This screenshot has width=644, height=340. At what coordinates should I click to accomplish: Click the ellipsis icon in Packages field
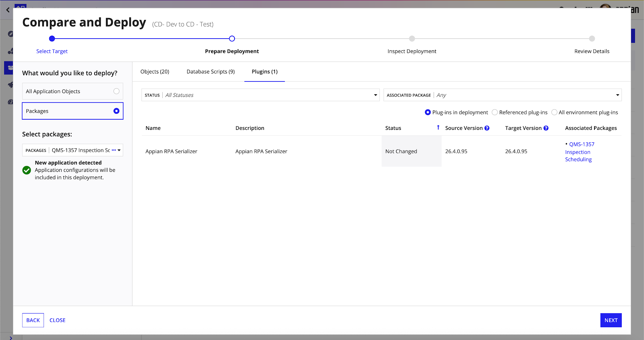[x=114, y=150]
